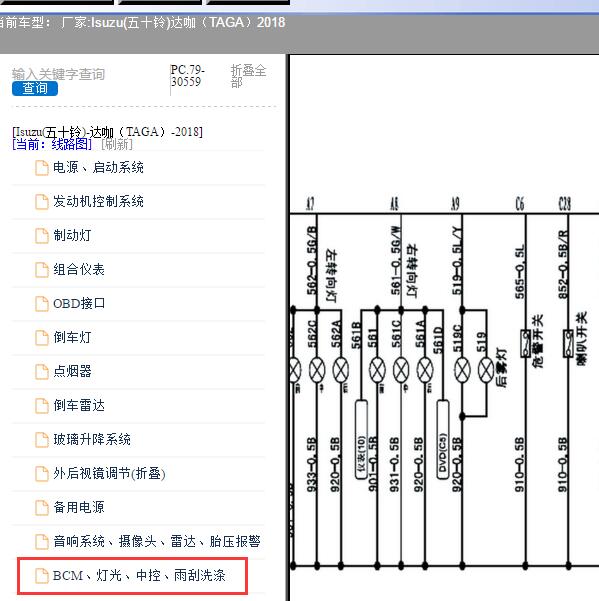
Task: Click the document icon beside OBD接口
Action: 42,304
